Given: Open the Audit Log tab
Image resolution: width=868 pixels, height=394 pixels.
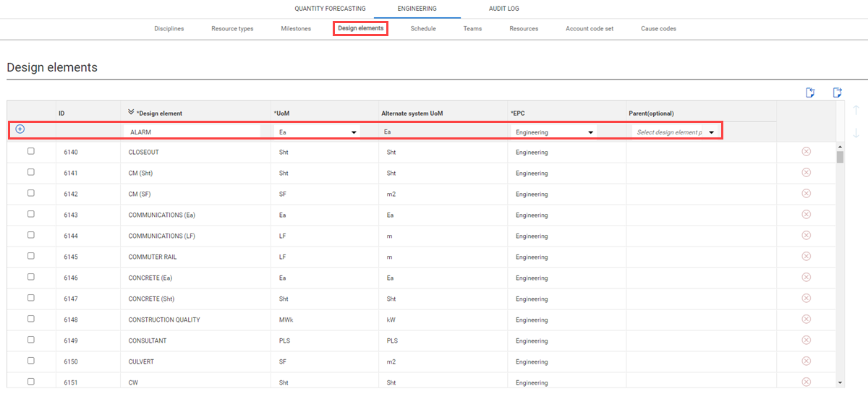Looking at the screenshot, I should (503, 9).
